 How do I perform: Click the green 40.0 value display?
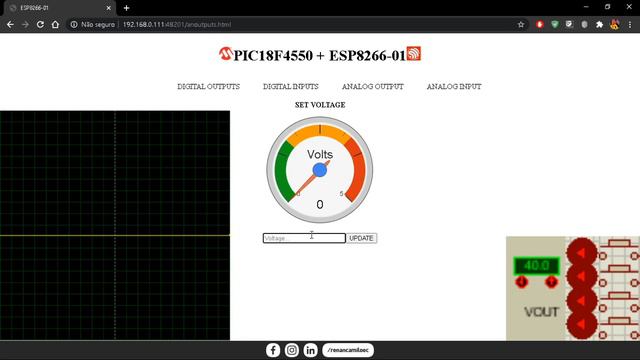536,266
